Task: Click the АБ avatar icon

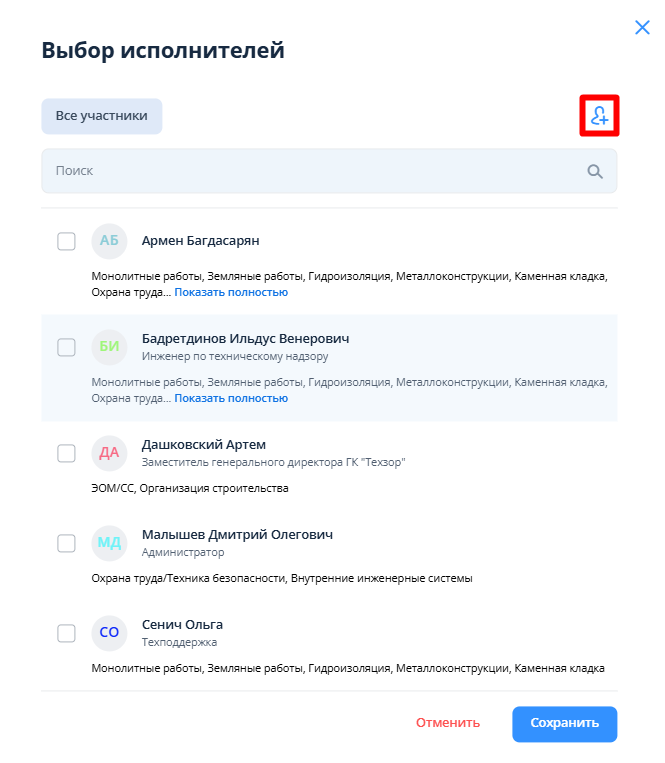Action: [109, 241]
